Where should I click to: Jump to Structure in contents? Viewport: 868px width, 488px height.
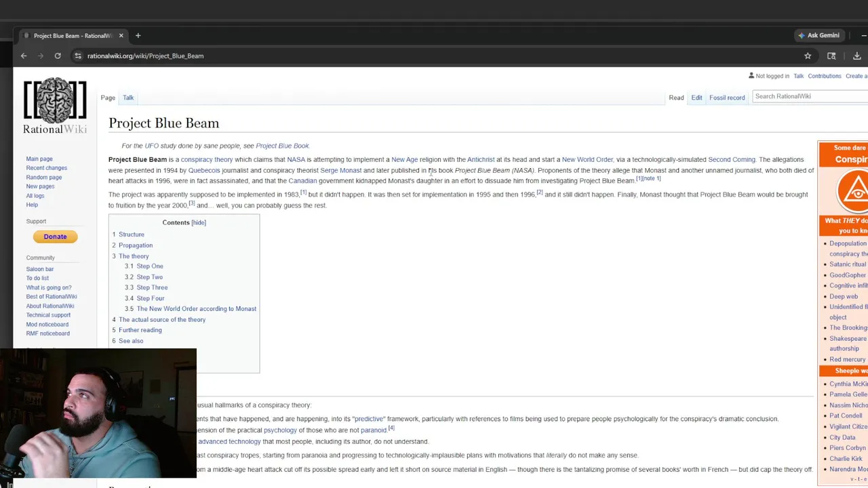click(x=131, y=235)
